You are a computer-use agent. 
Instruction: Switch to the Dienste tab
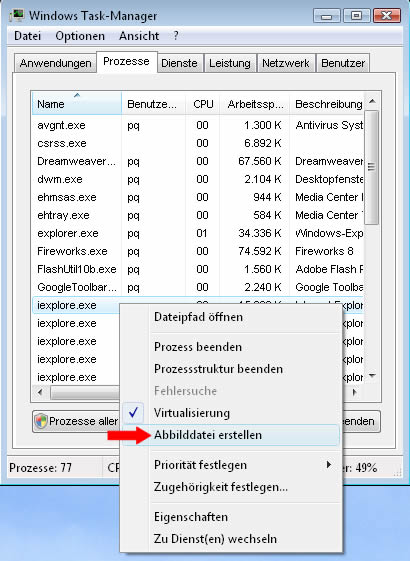coord(179,63)
